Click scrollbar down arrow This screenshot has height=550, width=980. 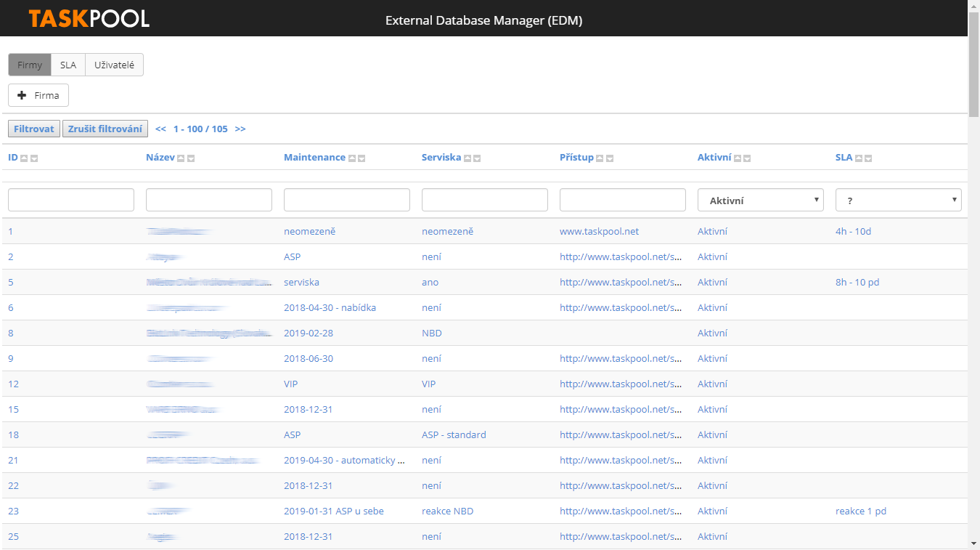coord(973,543)
